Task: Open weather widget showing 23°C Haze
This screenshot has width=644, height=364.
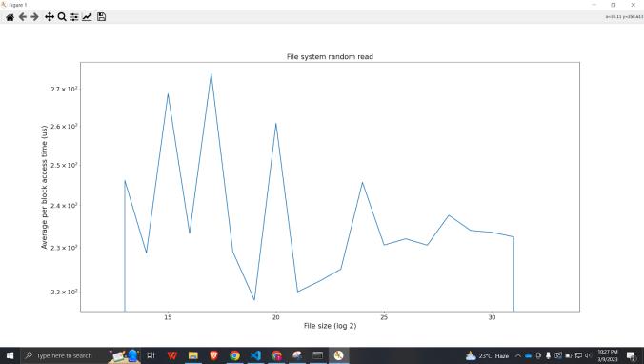Action: [488, 355]
